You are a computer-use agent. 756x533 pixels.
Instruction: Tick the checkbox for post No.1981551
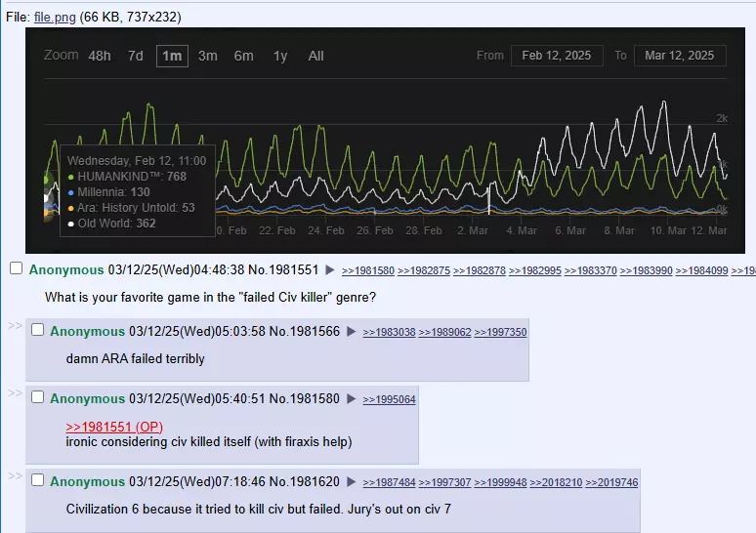16,268
